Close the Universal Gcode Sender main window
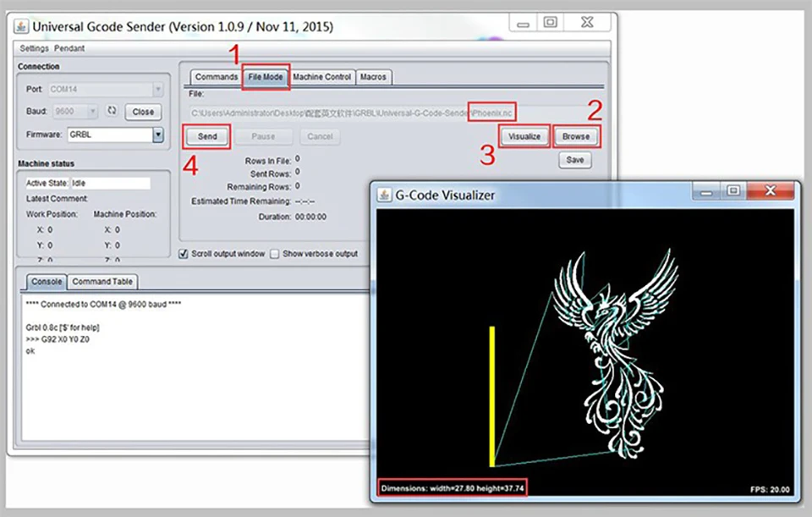The height and width of the screenshot is (517, 812). pyautogui.click(x=587, y=22)
